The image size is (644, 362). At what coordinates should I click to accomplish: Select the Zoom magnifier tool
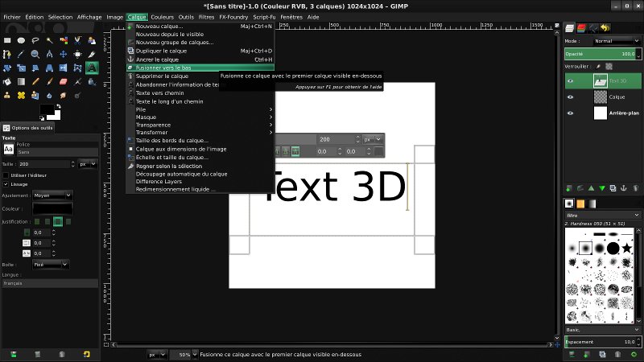pos(35,54)
